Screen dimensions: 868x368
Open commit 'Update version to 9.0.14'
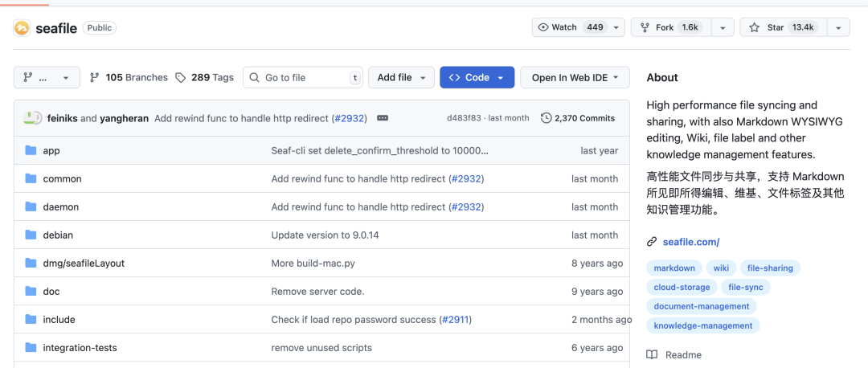325,235
